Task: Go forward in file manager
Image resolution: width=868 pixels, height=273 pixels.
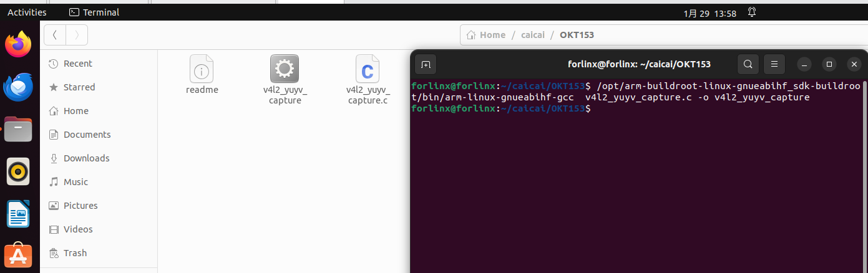Action: point(77,35)
